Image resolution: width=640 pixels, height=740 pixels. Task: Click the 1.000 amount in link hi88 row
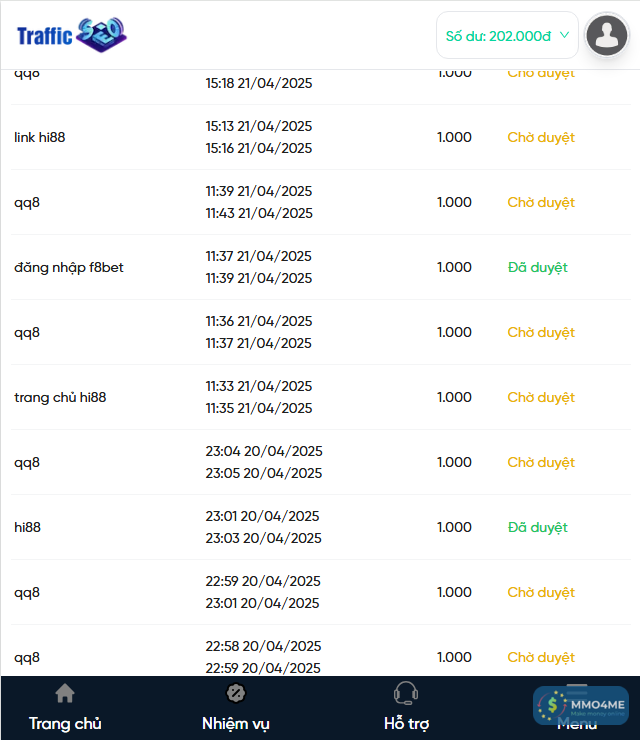[454, 137]
